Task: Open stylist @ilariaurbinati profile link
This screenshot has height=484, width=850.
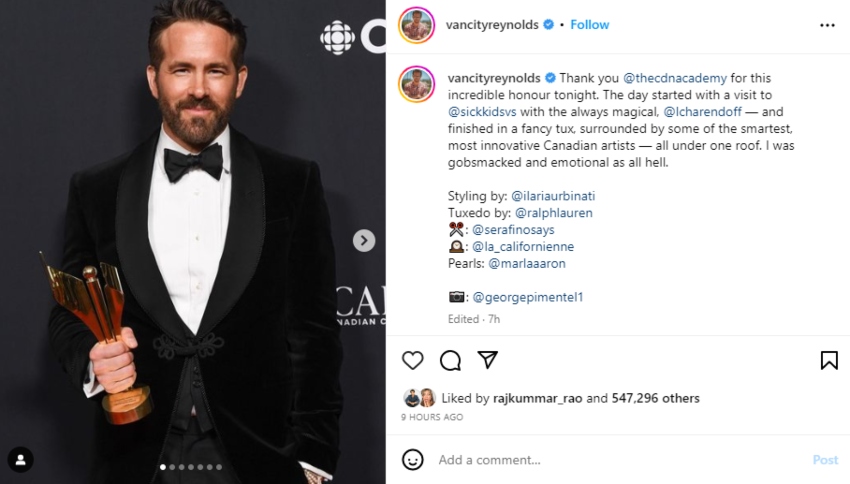Action: (x=552, y=196)
